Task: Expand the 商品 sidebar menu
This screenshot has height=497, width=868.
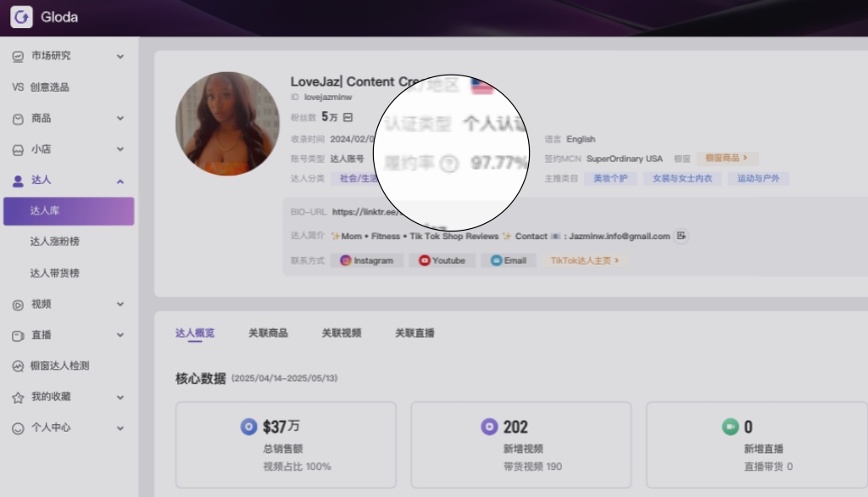Action: click(x=120, y=118)
